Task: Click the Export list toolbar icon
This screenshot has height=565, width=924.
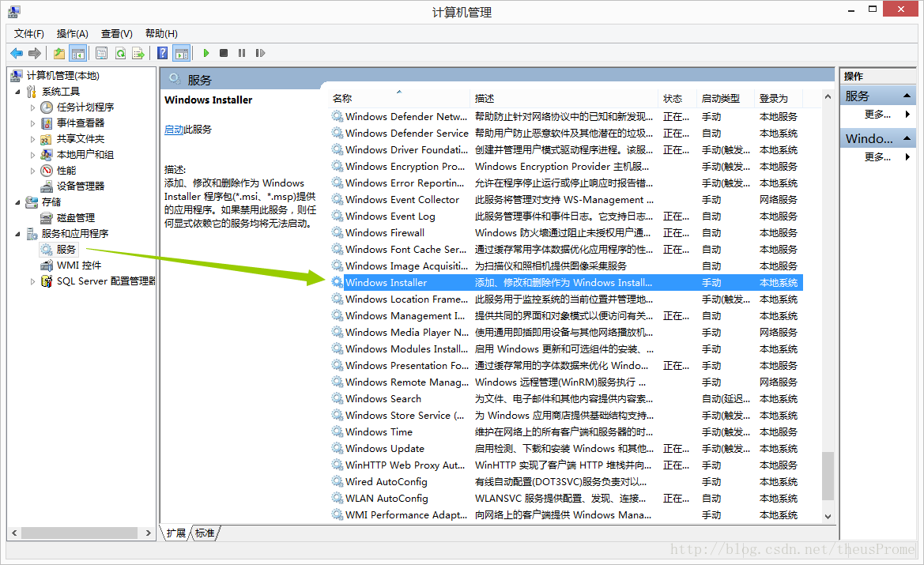Action: tap(138, 53)
